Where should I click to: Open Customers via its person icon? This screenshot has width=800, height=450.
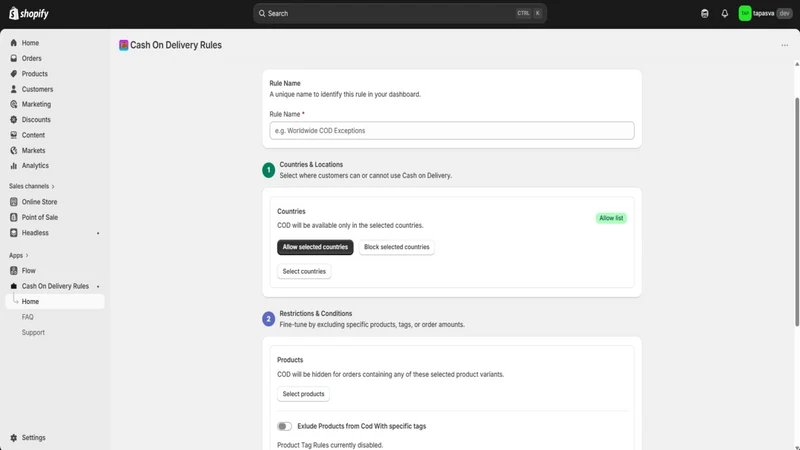point(14,89)
